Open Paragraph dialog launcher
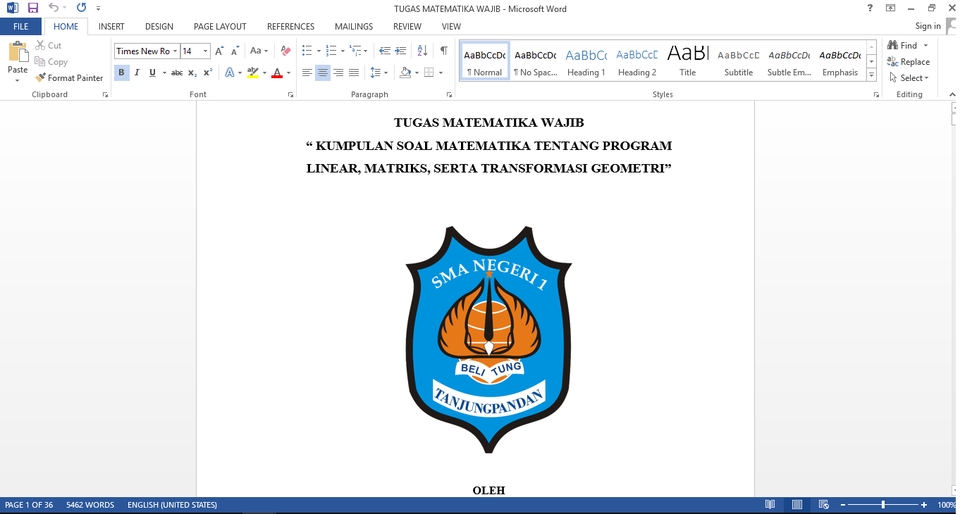Screen dimensions: 960x514 (x=449, y=95)
